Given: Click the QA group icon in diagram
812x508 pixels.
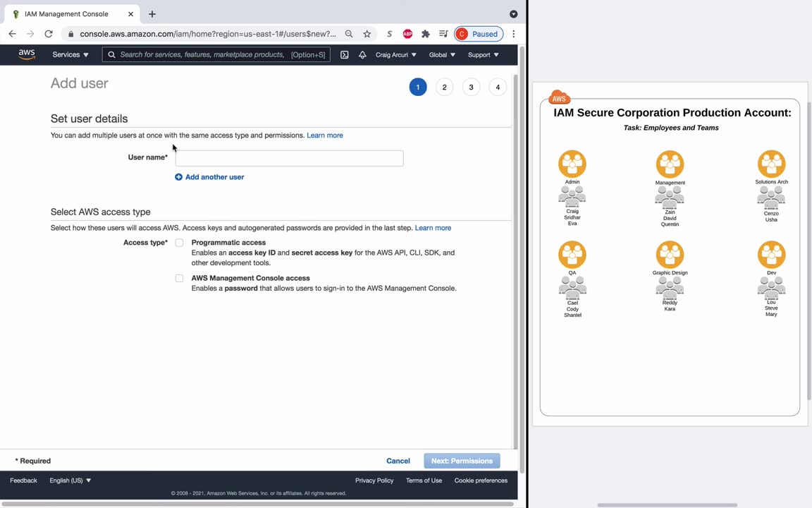Looking at the screenshot, I should (x=572, y=255).
